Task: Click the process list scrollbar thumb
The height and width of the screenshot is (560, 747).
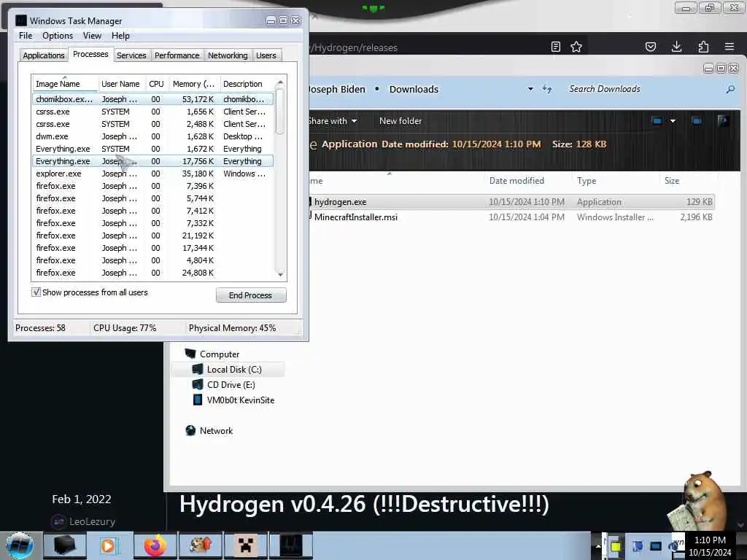Action: click(280, 112)
